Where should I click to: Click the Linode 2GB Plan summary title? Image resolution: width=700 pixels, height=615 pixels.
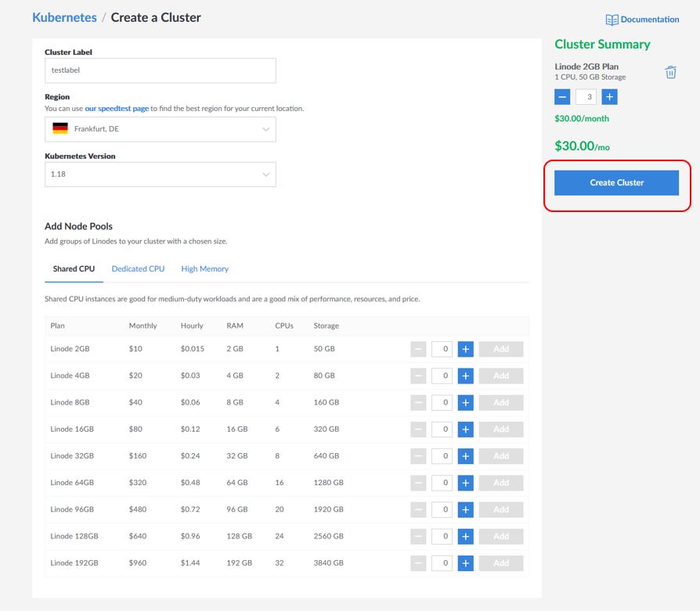[586, 67]
